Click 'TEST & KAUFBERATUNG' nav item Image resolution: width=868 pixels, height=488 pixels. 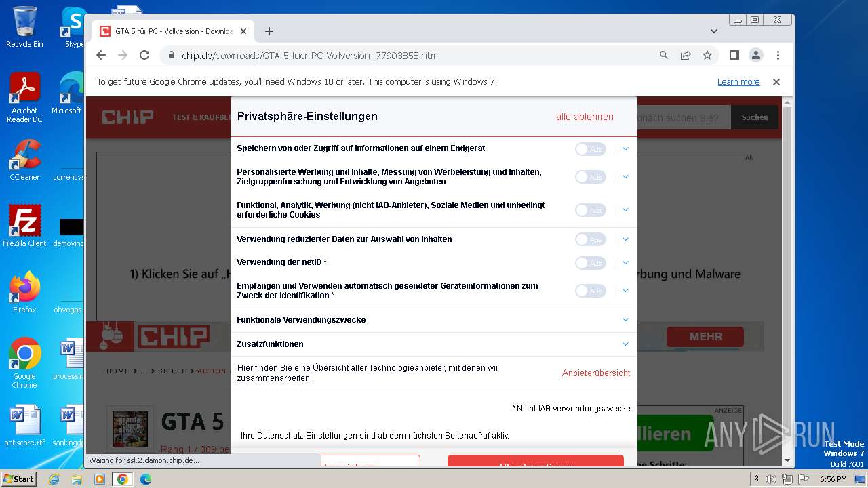pyautogui.click(x=201, y=117)
